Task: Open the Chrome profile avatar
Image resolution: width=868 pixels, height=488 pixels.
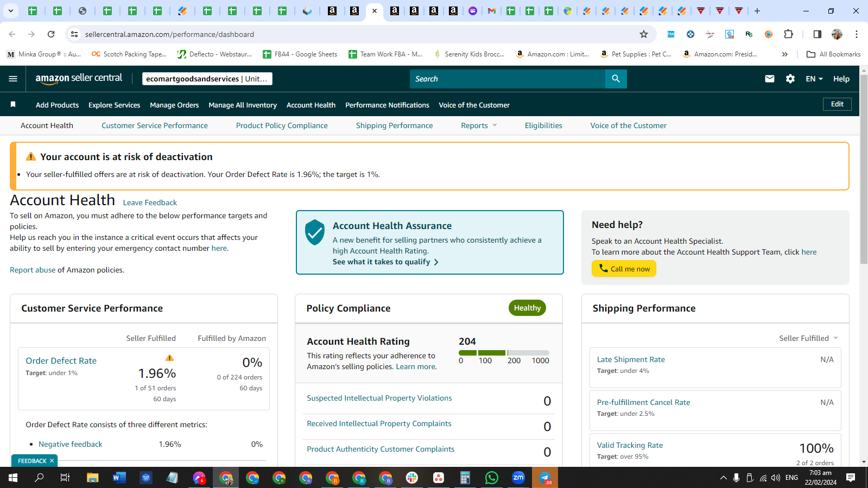Action: (x=837, y=34)
